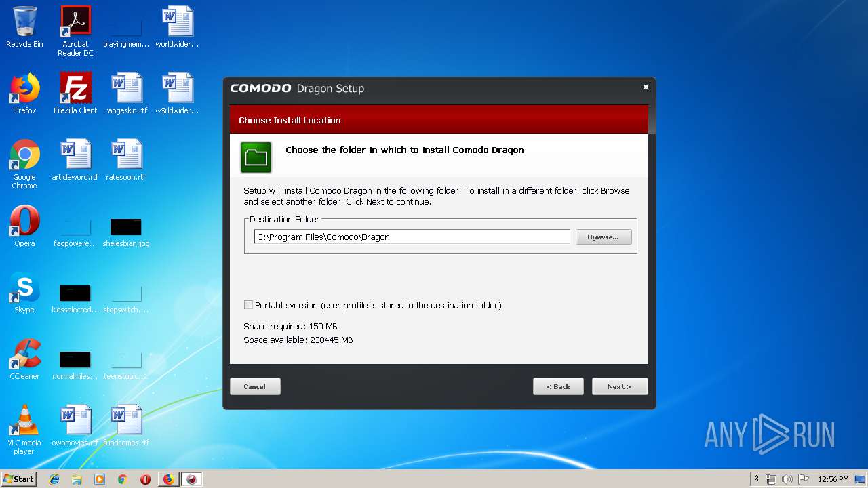Open the volume control in system tray
Screen dimensions: 868x488
787,479
